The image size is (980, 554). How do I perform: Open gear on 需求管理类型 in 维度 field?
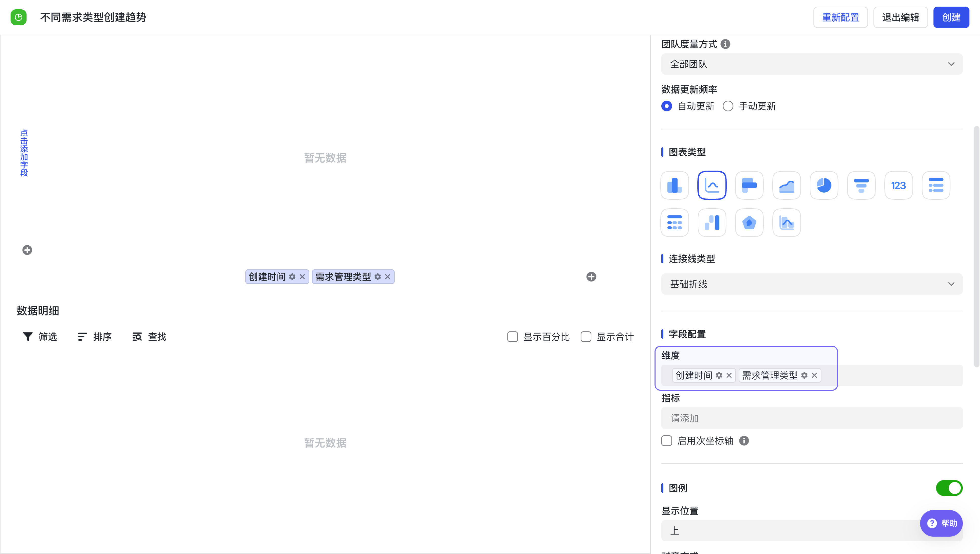(804, 376)
